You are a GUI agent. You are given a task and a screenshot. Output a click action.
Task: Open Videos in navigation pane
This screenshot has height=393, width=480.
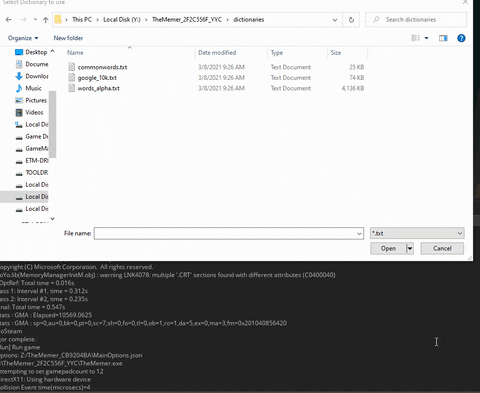click(34, 112)
